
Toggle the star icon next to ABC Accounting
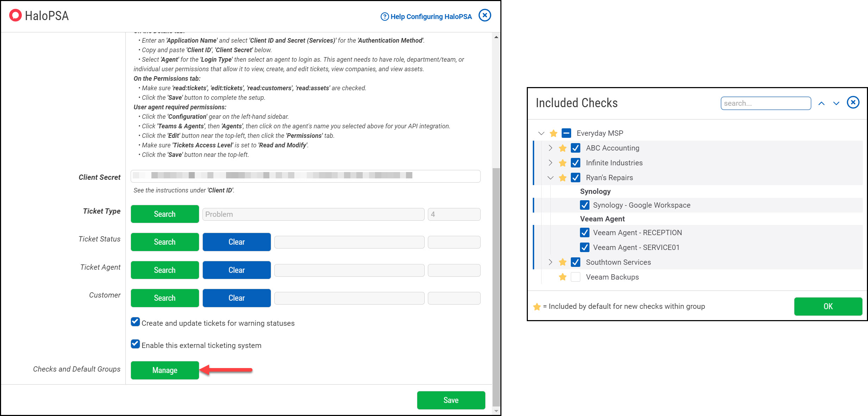click(x=562, y=148)
